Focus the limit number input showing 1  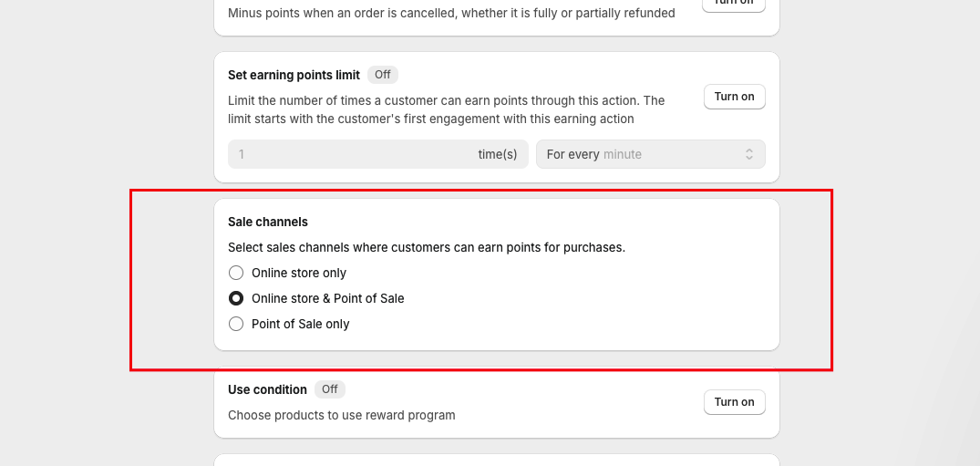[346, 154]
